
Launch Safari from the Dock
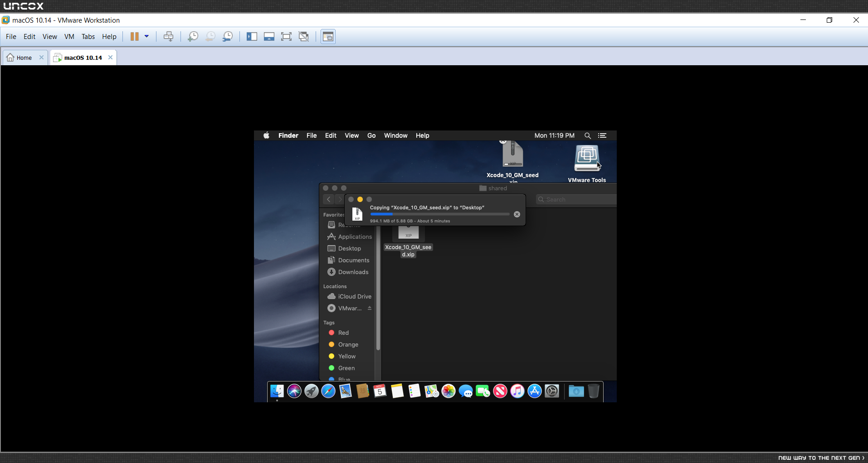(x=328, y=391)
